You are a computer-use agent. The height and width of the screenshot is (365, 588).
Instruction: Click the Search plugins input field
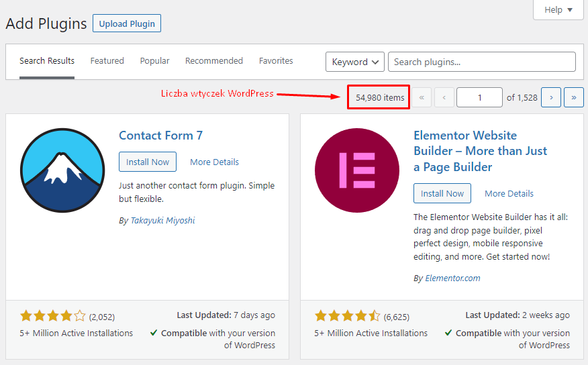click(482, 62)
